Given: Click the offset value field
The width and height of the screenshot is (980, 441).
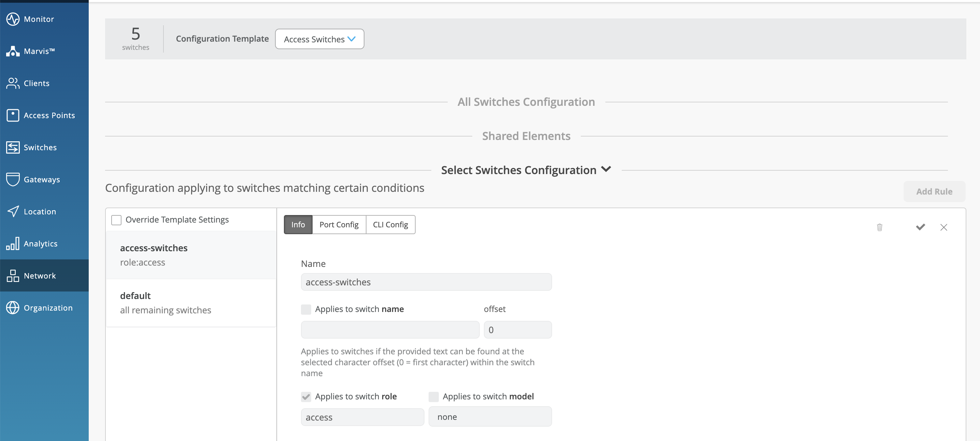Looking at the screenshot, I should click(517, 330).
